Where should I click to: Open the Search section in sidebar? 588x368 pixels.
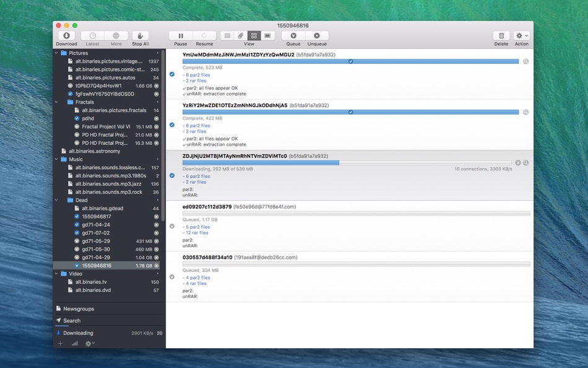(72, 320)
